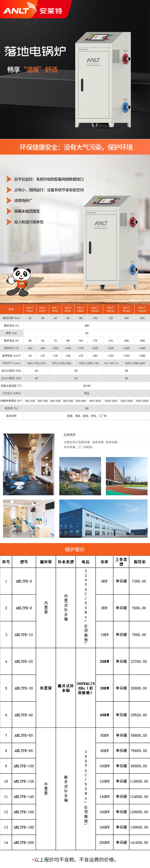Click the orange arrow beside 适用场所广
Screen dimensions: 150x868
pos(9,201)
